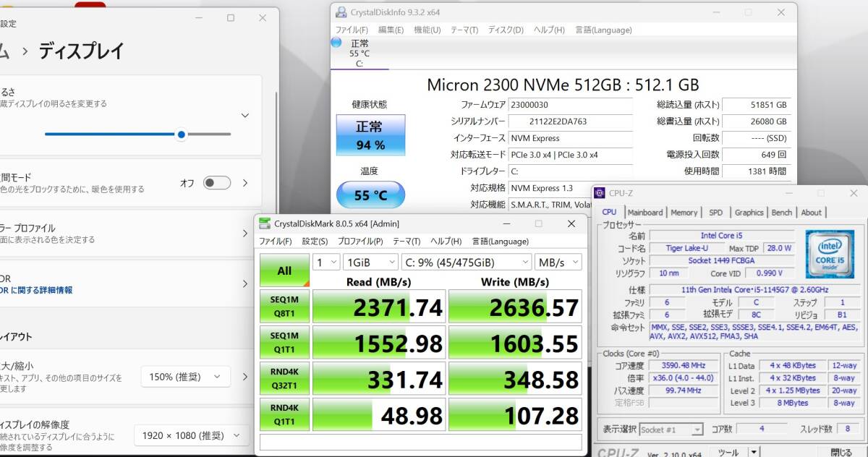This screenshot has width=868, height=457.
Task: Open ヘルプ(H) menu in CrystalDiskMark
Action: point(446,241)
